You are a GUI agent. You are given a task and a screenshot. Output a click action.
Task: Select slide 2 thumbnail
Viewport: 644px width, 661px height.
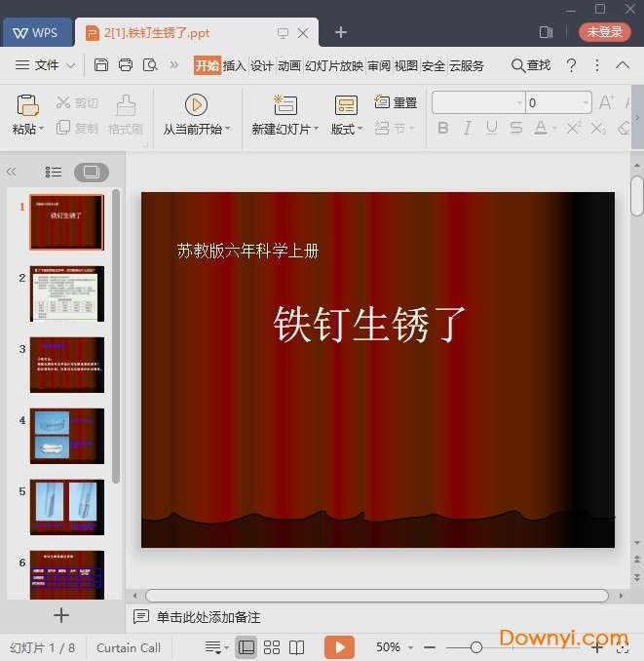click(x=67, y=293)
